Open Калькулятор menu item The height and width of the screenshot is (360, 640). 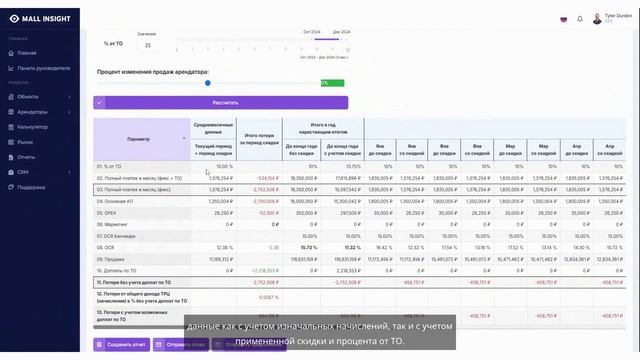point(33,127)
